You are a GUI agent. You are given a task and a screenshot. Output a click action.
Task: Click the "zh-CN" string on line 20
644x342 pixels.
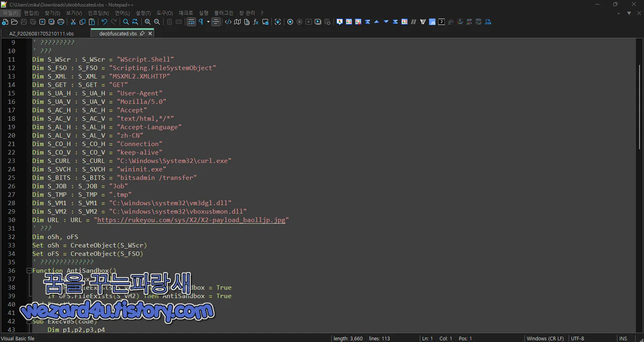point(130,135)
